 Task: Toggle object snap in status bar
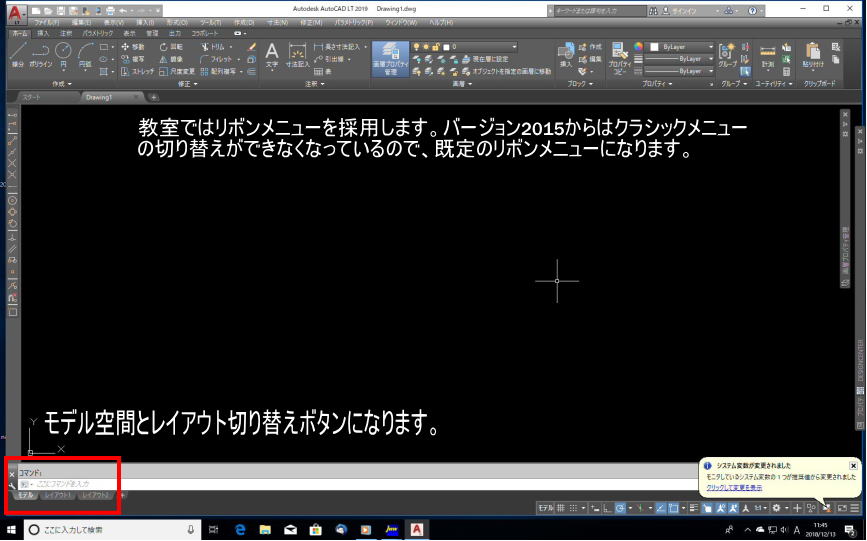pos(673,508)
